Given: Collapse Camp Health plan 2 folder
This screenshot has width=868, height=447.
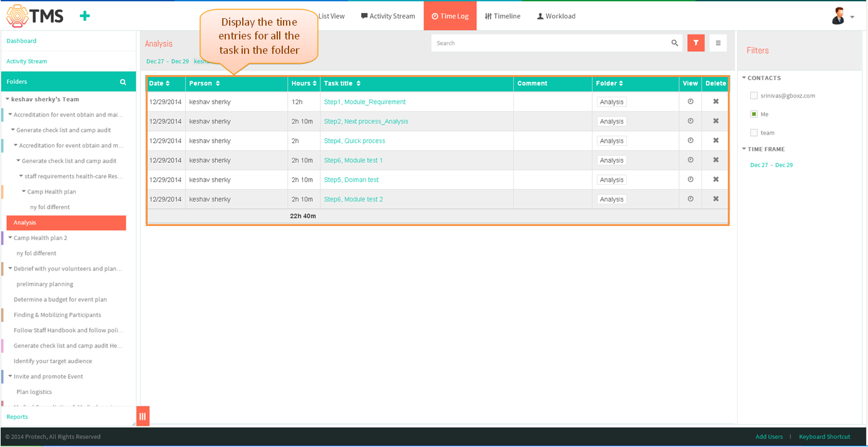Looking at the screenshot, I should pyautogui.click(x=10, y=238).
